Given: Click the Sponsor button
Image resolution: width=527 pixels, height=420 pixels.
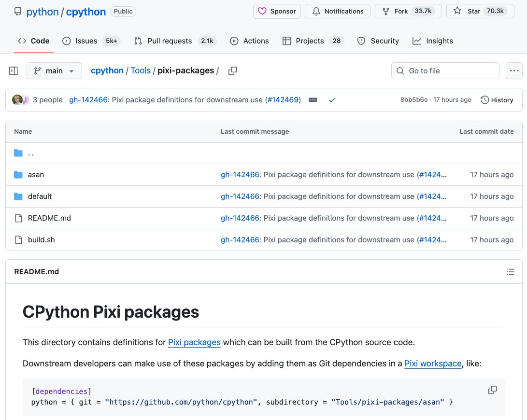Looking at the screenshot, I should click(x=277, y=11).
